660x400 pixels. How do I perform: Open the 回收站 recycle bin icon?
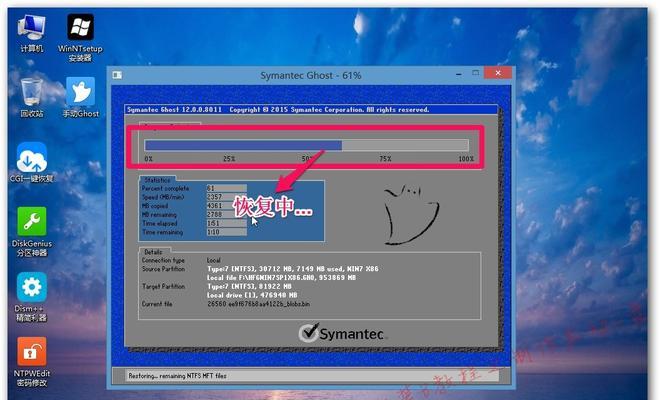click(x=32, y=97)
